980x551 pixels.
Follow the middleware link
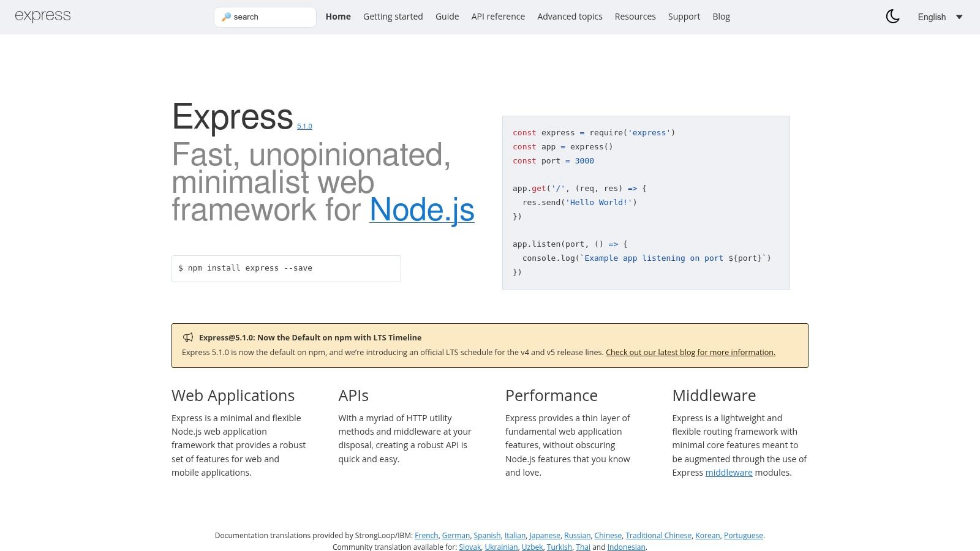[729, 473]
